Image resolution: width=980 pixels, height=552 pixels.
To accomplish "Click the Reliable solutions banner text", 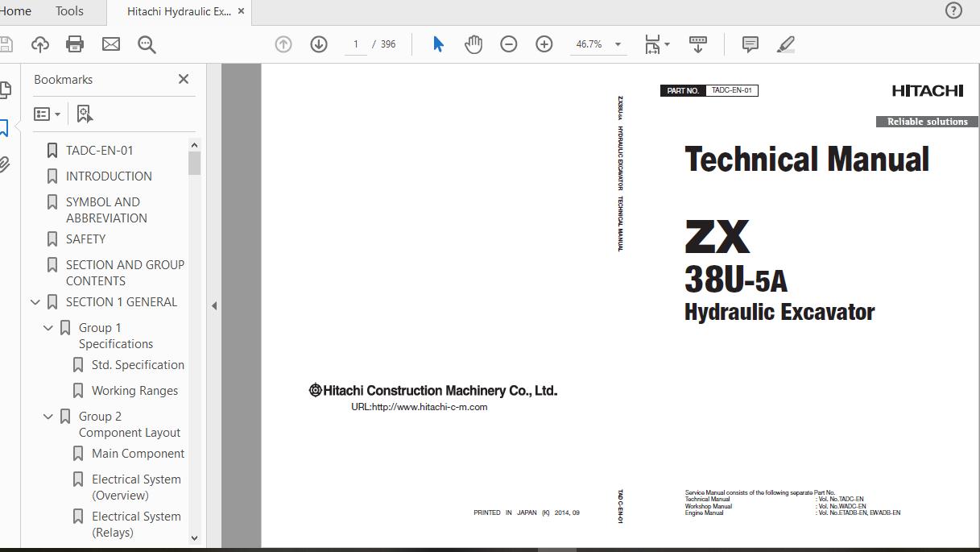I will (928, 122).
